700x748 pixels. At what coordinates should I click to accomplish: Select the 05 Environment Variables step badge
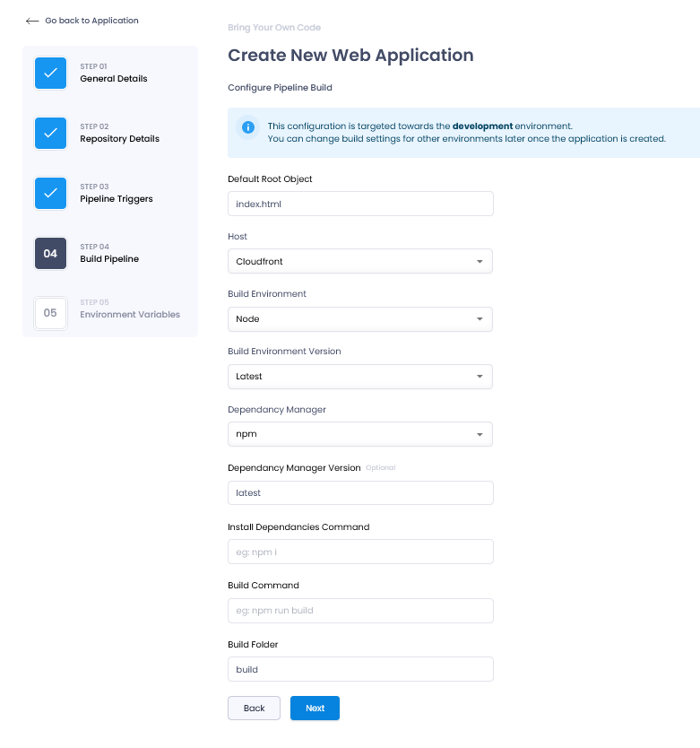pyautogui.click(x=50, y=313)
